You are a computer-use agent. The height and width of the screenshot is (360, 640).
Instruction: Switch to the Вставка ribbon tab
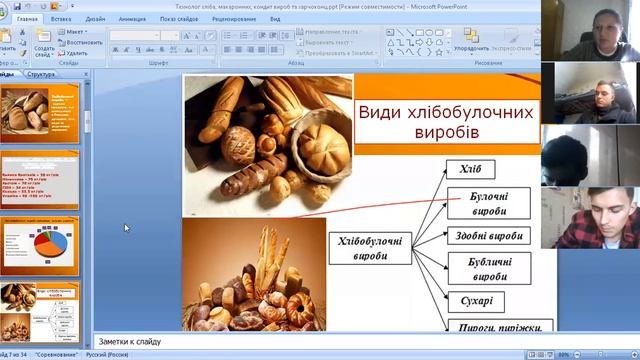coord(61,19)
